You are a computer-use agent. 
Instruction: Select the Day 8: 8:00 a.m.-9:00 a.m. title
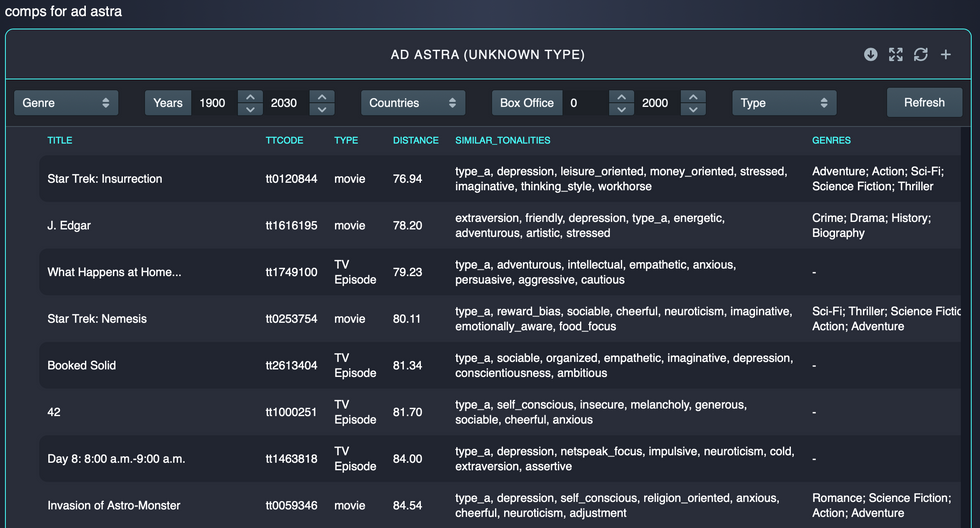[116, 459]
